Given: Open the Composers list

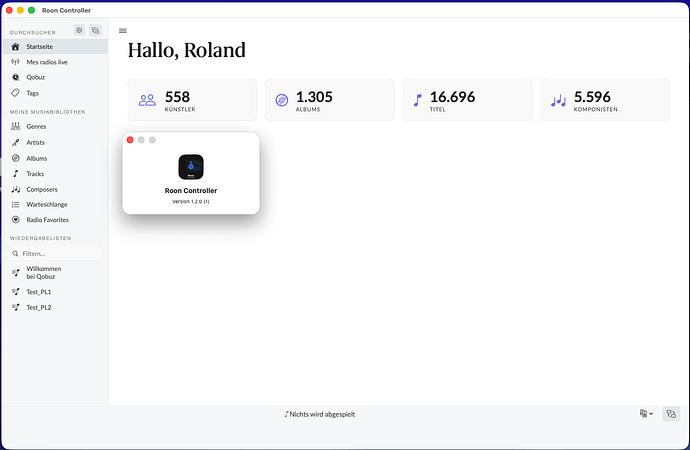Looking at the screenshot, I should (55, 189).
